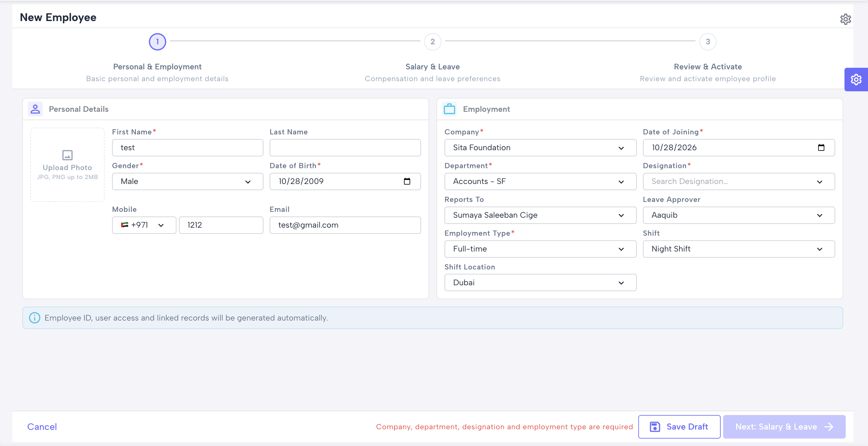Click the empty Last Name field

[345, 148]
